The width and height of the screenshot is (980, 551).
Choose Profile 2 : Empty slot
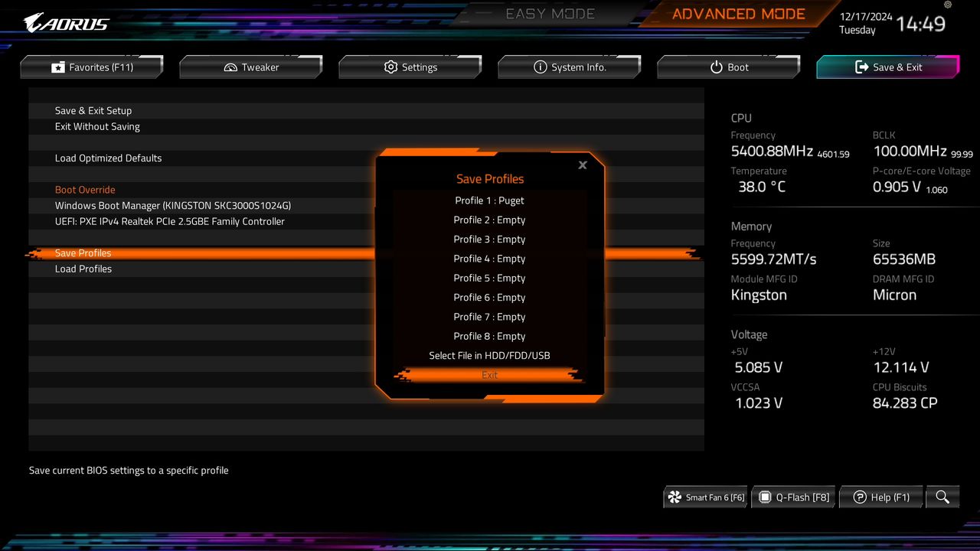[490, 220]
